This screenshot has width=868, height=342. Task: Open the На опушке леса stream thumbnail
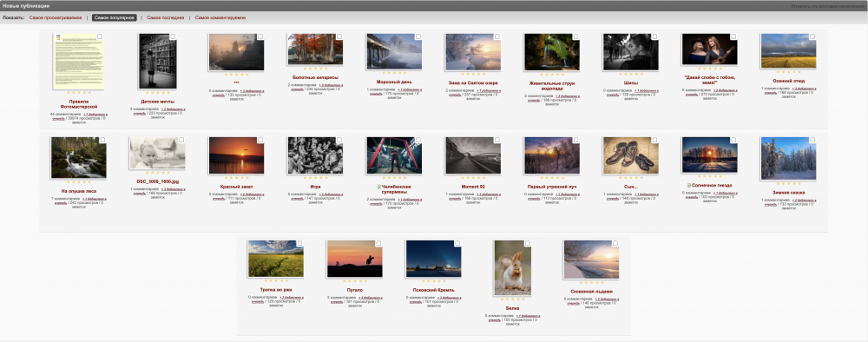pyautogui.click(x=78, y=158)
